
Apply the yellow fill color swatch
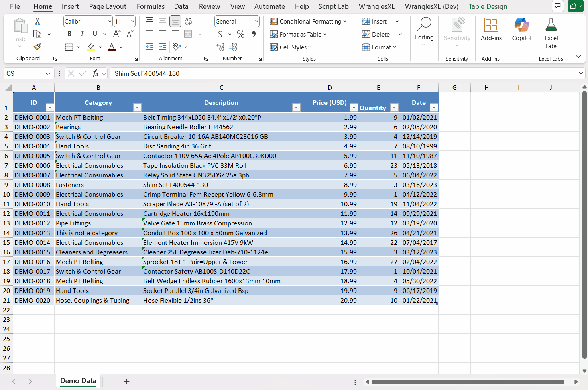(x=92, y=47)
